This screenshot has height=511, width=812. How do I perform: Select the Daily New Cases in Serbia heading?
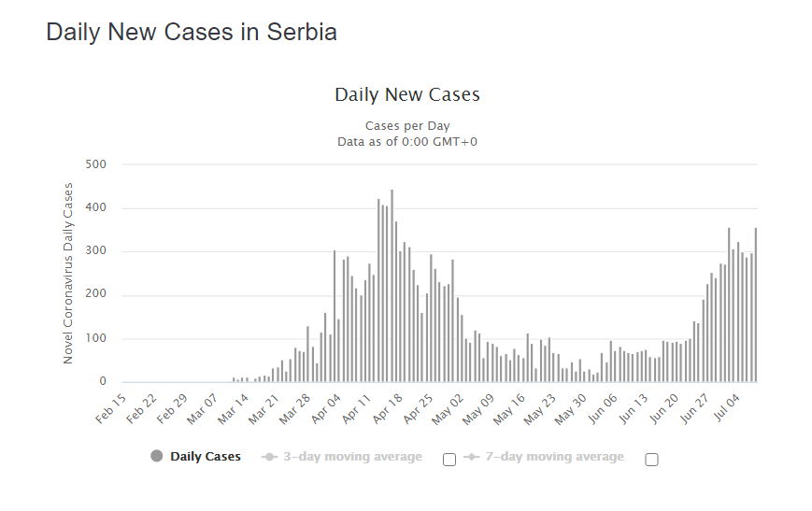pos(192,32)
